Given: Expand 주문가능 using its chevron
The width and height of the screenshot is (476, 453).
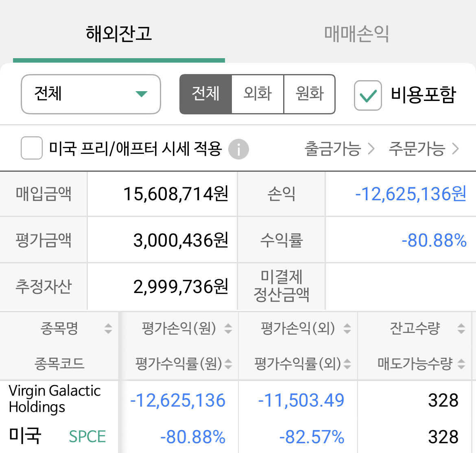Looking at the screenshot, I should tap(454, 149).
